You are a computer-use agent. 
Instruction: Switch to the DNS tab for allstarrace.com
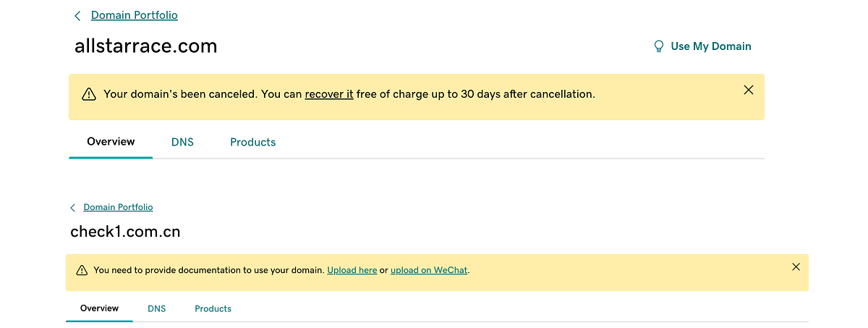(182, 142)
